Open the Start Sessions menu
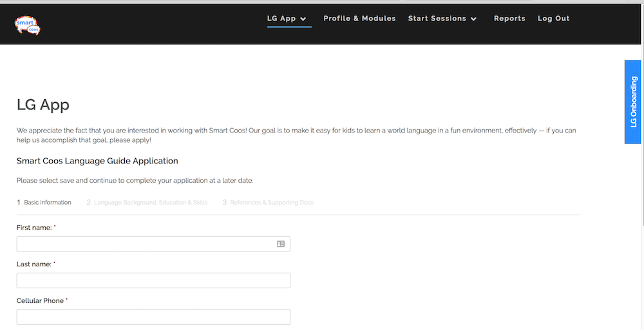Screen dimensions: 644x330 tap(437, 19)
